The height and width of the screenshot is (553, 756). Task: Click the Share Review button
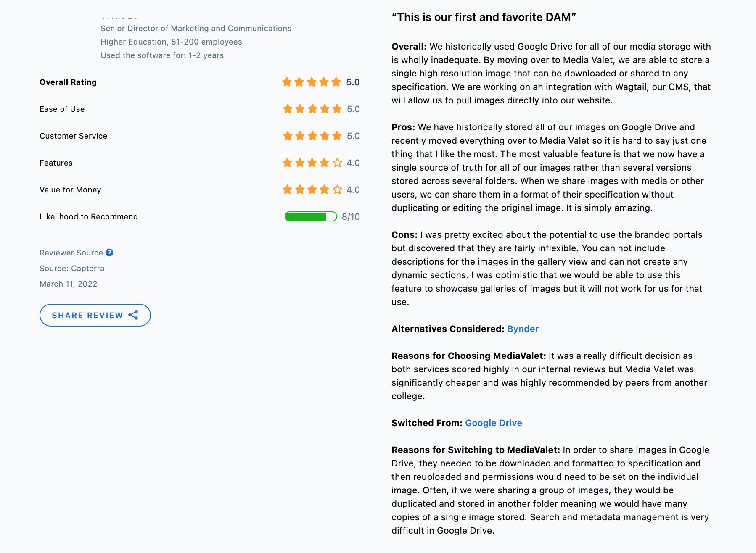(x=95, y=315)
